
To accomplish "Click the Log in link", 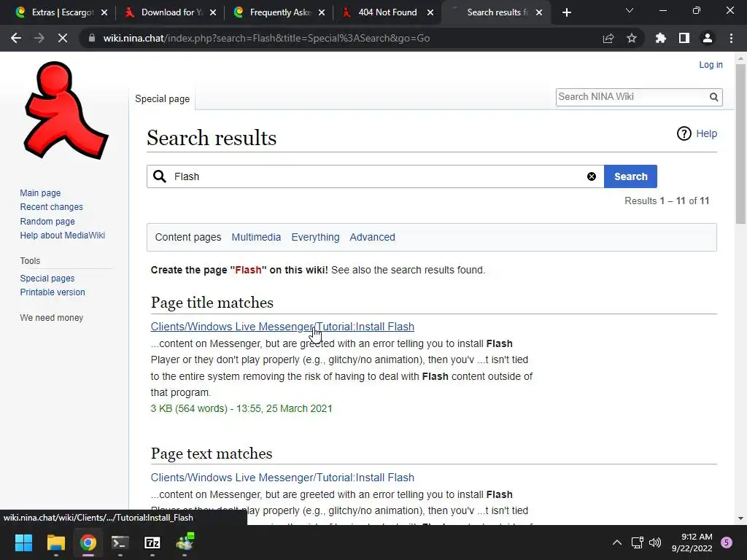I will point(711,65).
